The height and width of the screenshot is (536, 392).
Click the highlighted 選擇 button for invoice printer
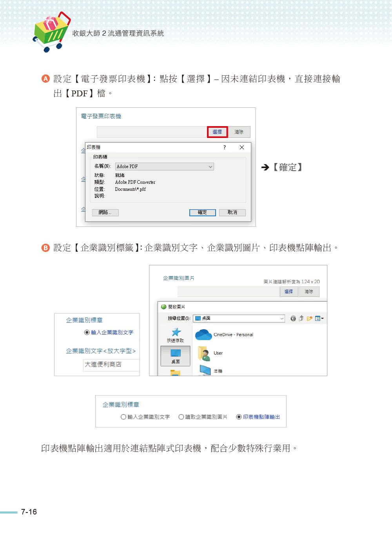(x=217, y=132)
